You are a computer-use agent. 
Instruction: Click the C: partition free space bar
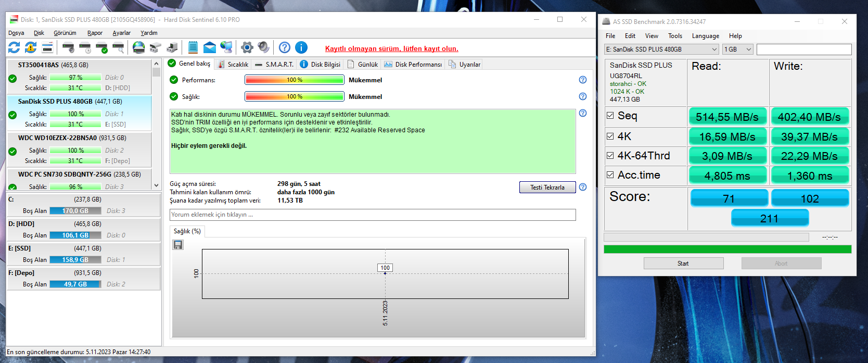tap(75, 211)
